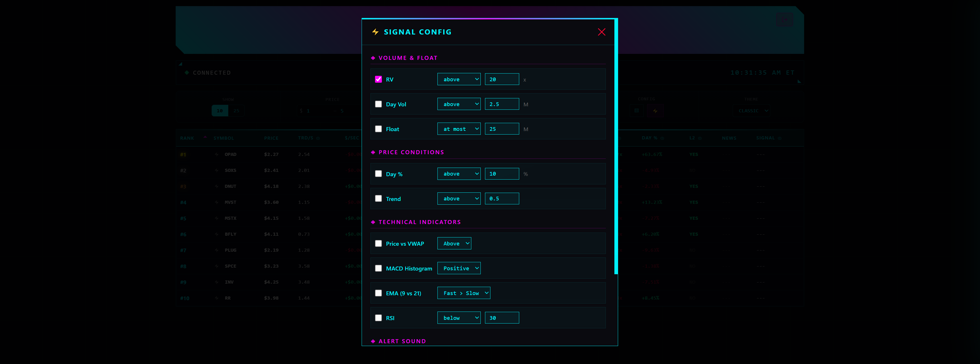Close the Signal Config dialog
This screenshot has height=364, width=980.
coord(601,32)
